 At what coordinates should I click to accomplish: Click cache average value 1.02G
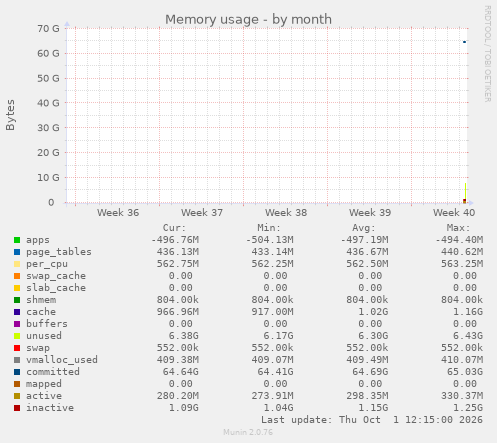point(373,312)
